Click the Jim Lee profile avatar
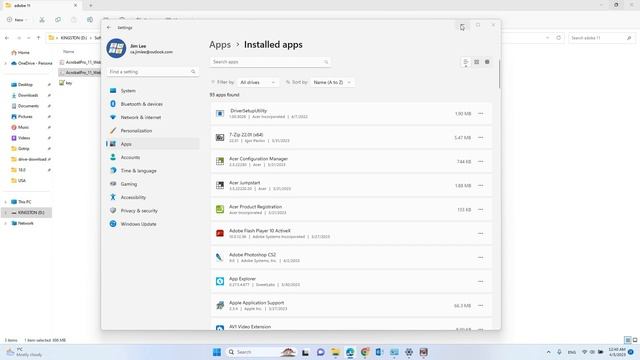The image size is (640, 360). (x=116, y=49)
